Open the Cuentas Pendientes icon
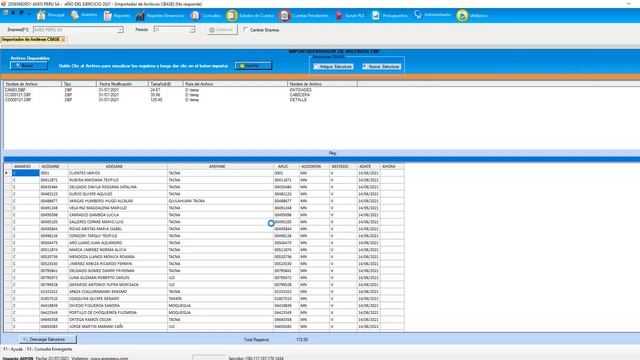This screenshot has width=640, height=360. point(284,16)
